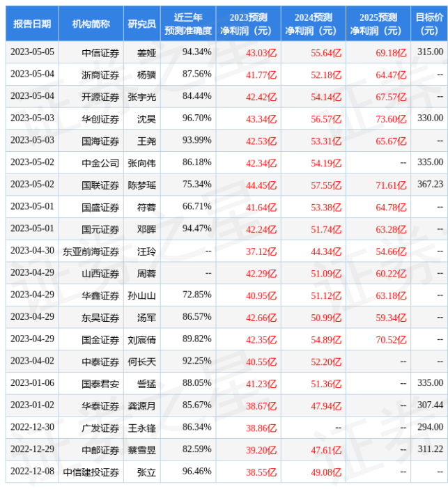
Task: Click researcher name 蔡雪昱
Action: click(141, 450)
